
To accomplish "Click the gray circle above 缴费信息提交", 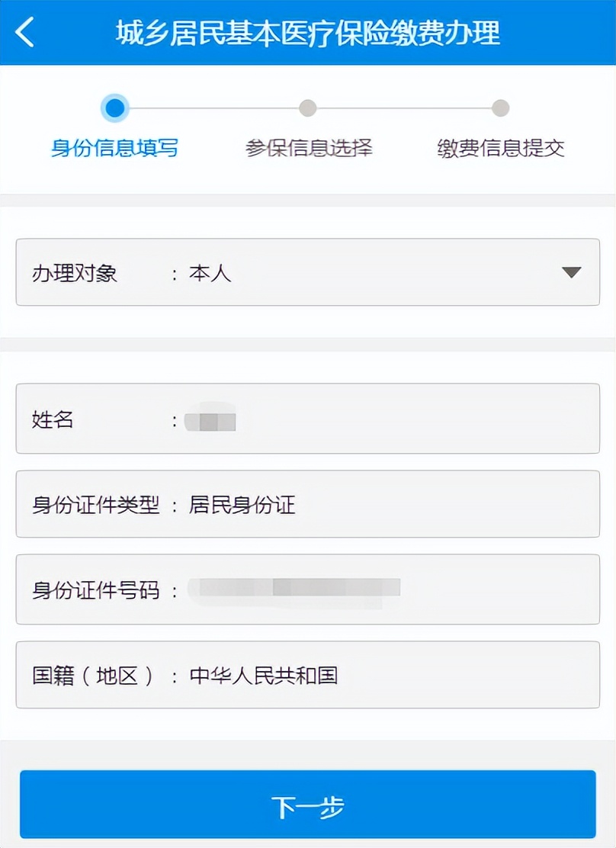I will pyautogui.click(x=500, y=108).
